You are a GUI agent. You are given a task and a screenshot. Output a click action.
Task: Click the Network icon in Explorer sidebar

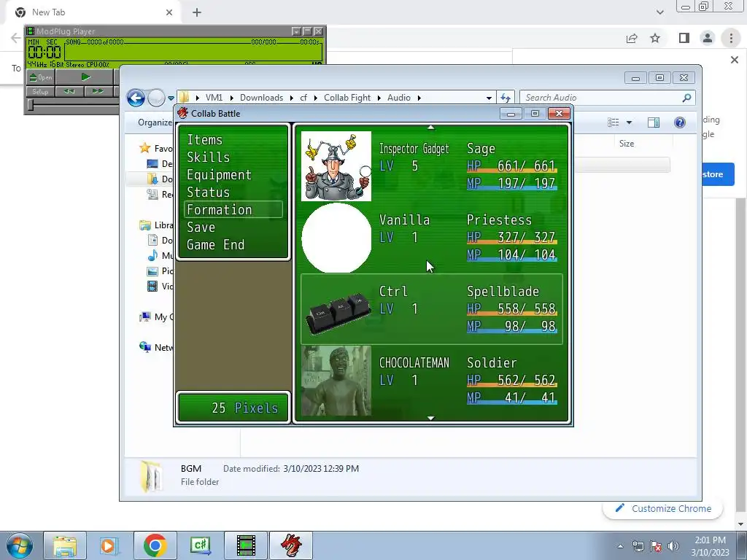click(145, 347)
